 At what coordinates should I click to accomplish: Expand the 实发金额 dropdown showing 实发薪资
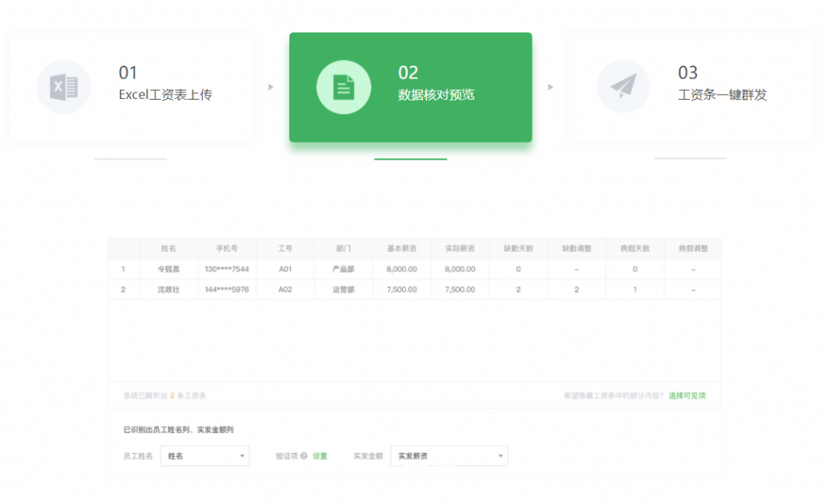(x=449, y=456)
